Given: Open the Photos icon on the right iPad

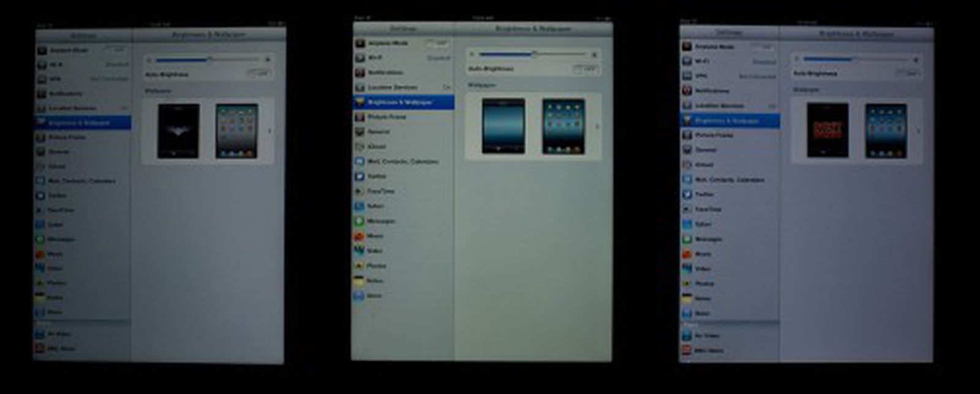Looking at the screenshot, I should click(687, 284).
